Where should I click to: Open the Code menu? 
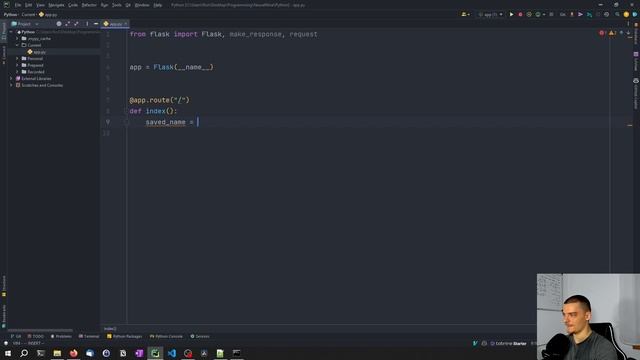[x=73, y=5]
